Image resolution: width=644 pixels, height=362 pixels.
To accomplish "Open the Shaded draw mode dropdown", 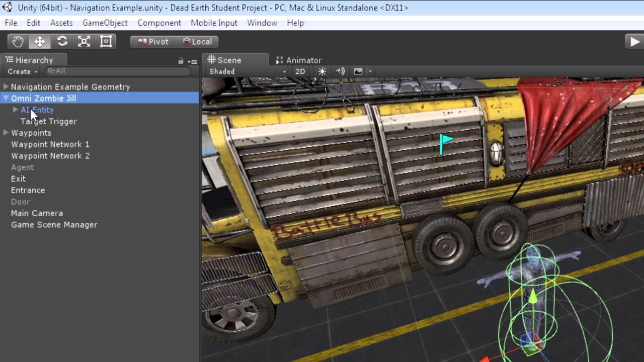I will pyautogui.click(x=247, y=71).
